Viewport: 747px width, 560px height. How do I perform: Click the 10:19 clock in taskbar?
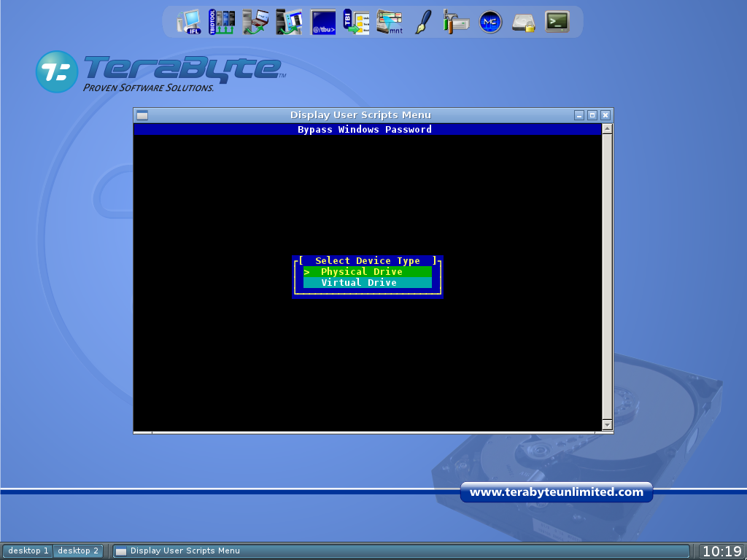[721, 551]
